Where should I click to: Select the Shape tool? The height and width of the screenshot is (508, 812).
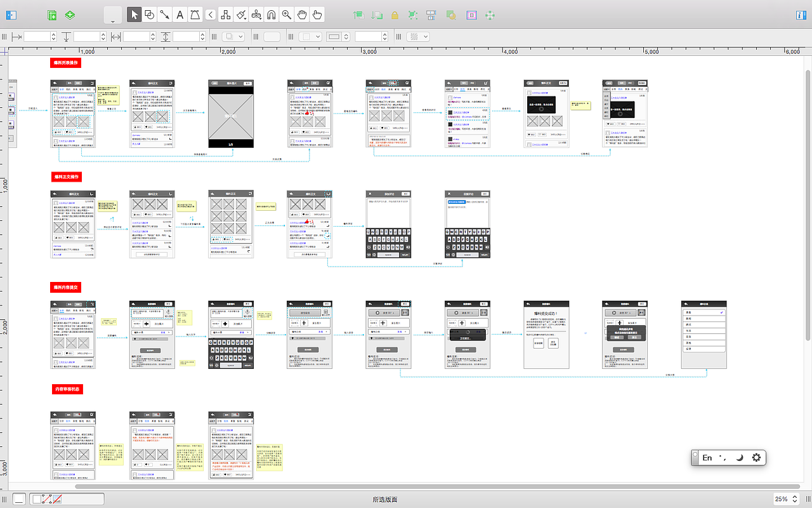[149, 15]
